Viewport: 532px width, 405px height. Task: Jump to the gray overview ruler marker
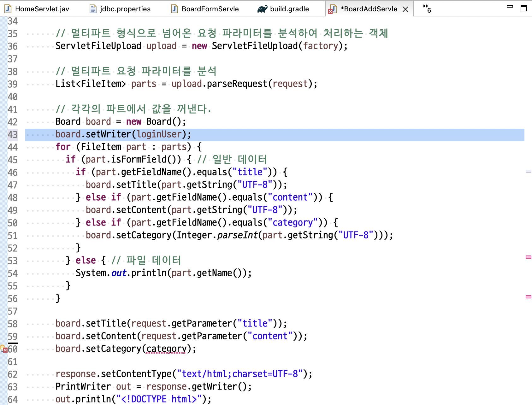point(529,171)
